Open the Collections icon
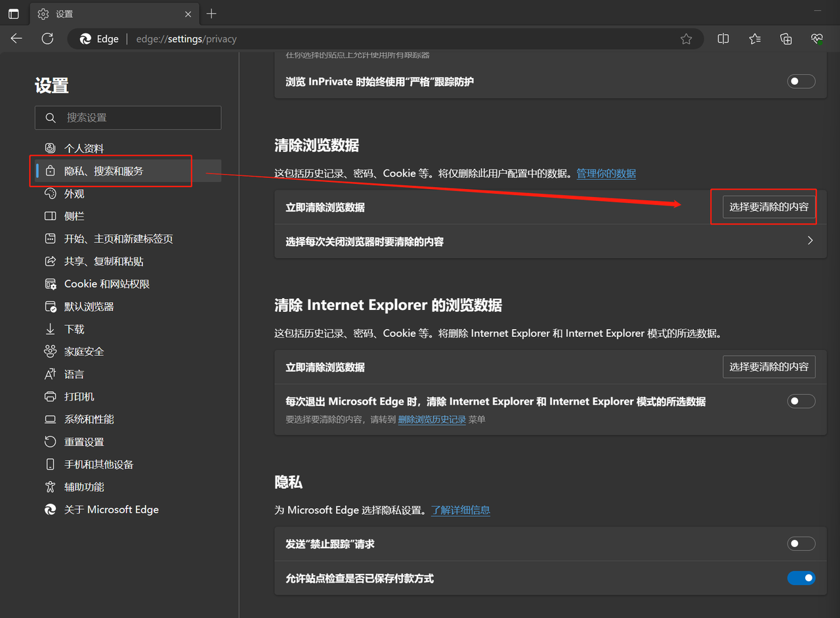Image resolution: width=840 pixels, height=618 pixels. pyautogui.click(x=786, y=39)
